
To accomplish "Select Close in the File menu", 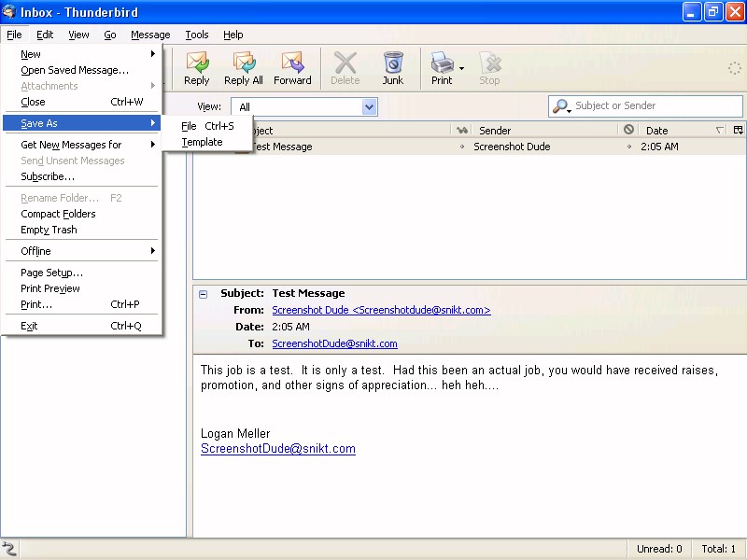I will point(82,102).
